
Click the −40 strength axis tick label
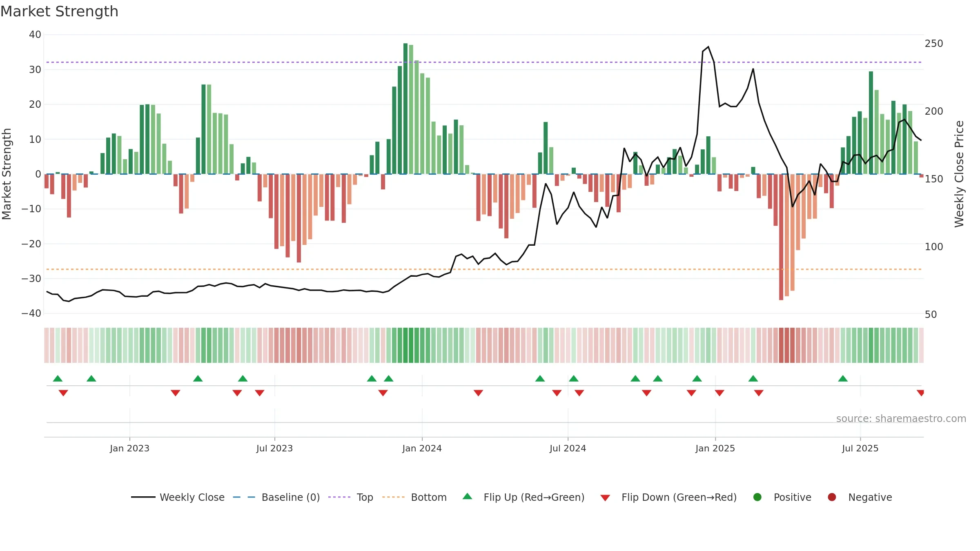[31, 313]
